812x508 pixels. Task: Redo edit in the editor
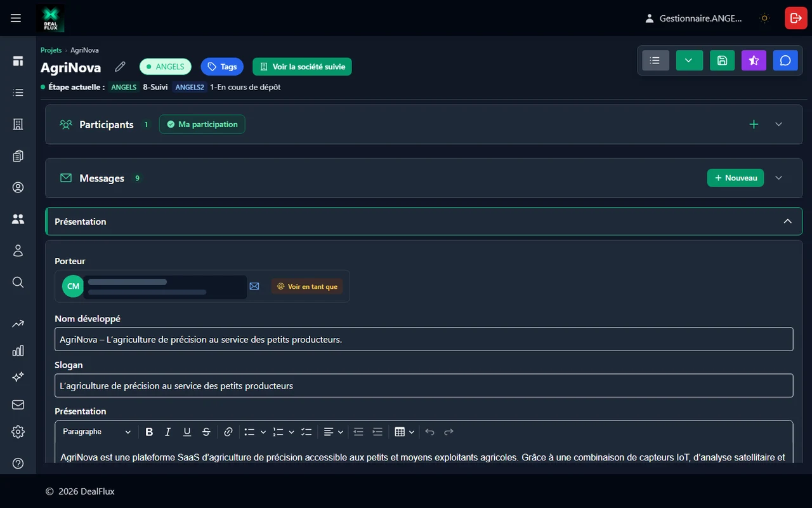(x=449, y=432)
